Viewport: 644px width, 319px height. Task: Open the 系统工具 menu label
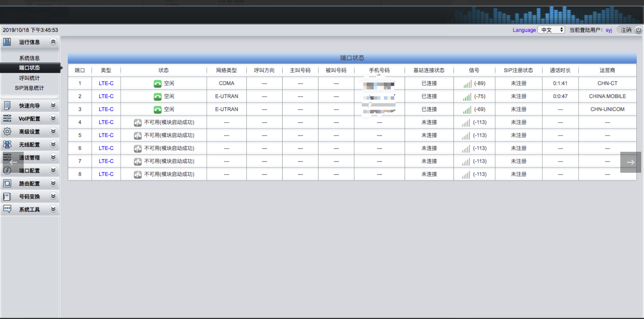tap(29, 209)
